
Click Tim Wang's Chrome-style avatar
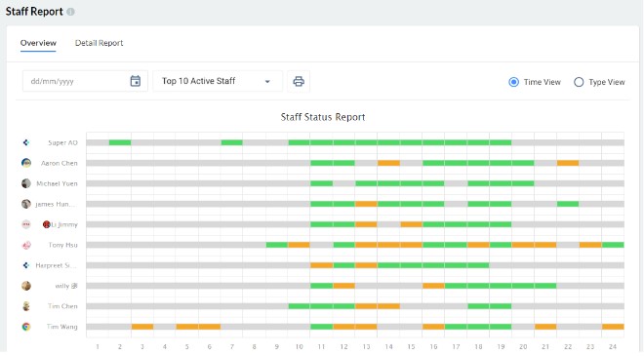(x=26, y=327)
